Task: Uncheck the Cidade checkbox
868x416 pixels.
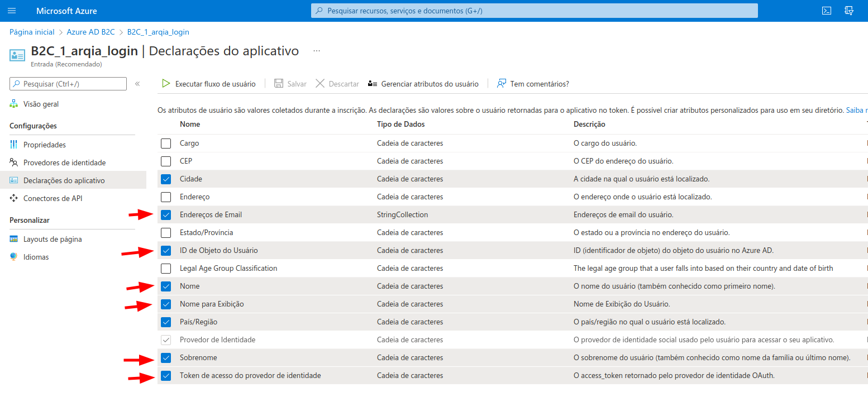Action: pyautogui.click(x=166, y=179)
